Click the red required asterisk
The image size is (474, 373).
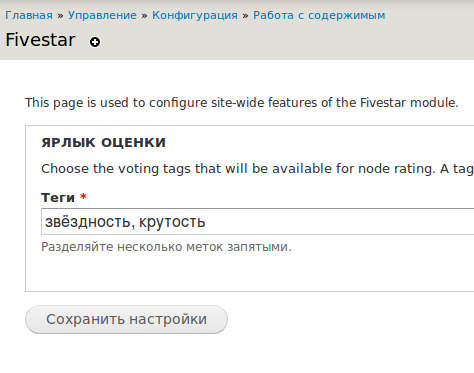click(x=83, y=197)
